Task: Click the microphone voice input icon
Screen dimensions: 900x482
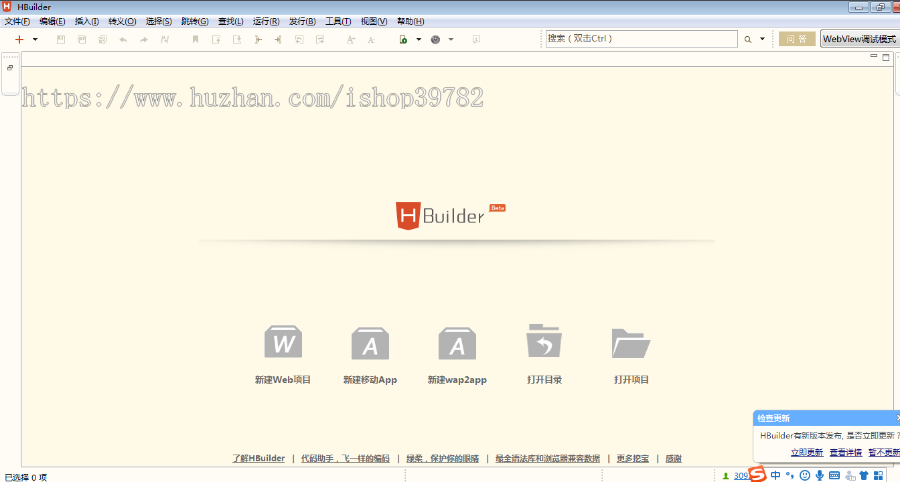Action: (820, 475)
